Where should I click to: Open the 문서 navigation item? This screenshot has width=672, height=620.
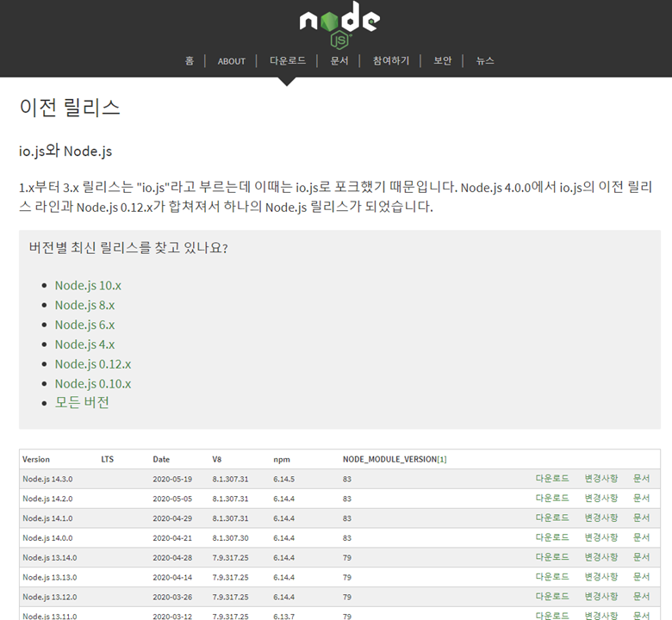(339, 61)
